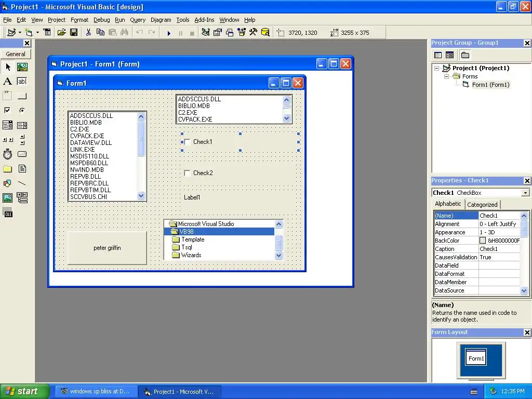532x399 pixels.
Task: Open the Menu Editor from the toolbar
Action: 47,32
